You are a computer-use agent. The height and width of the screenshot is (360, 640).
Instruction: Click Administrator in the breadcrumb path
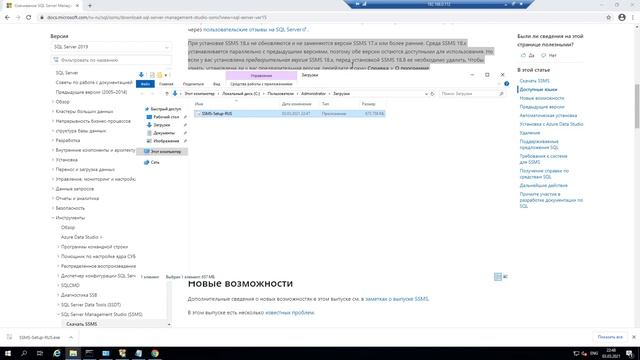pos(313,93)
